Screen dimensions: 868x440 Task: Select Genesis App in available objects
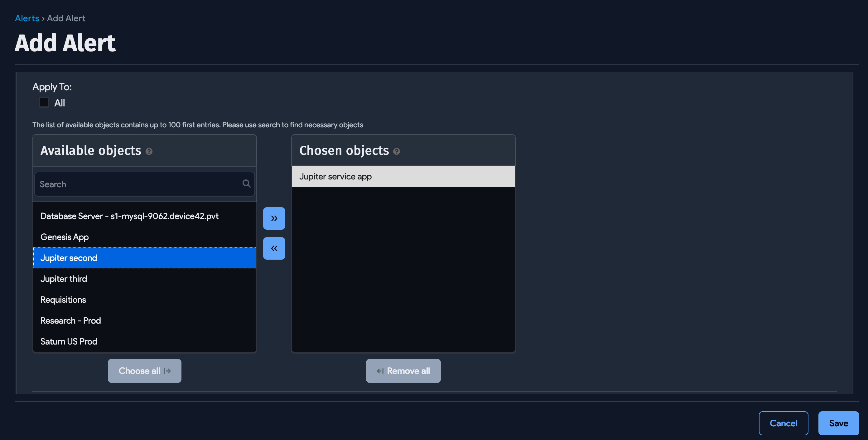coord(64,237)
